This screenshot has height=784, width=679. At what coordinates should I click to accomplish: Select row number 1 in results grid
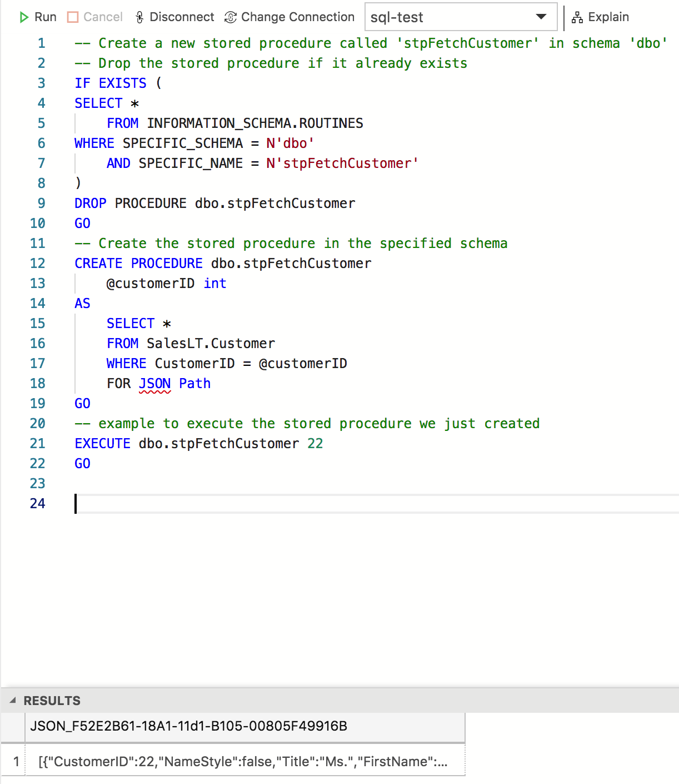(16, 761)
